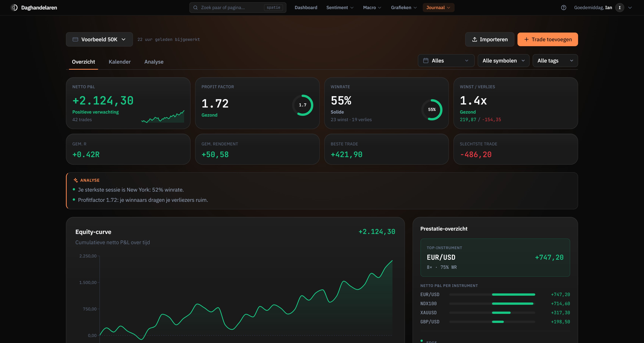644x343 pixels.
Task: Open the Alles date range dropdown
Action: pos(446,61)
